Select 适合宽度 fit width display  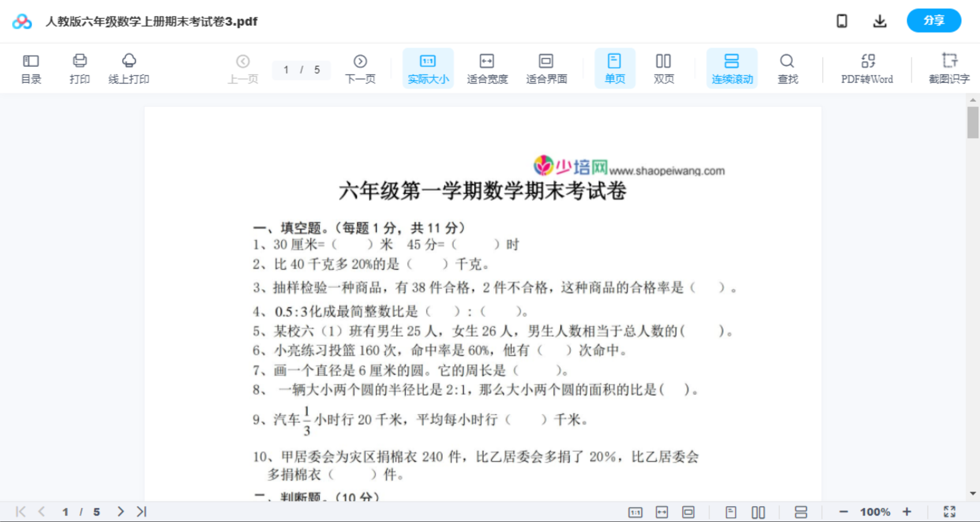pos(487,68)
